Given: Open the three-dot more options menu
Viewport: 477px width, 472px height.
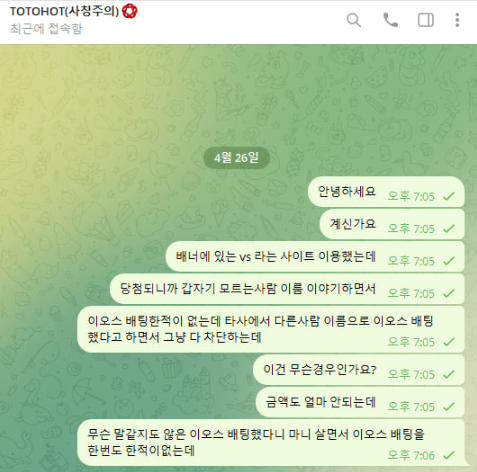Looking at the screenshot, I should pyautogui.click(x=457, y=20).
